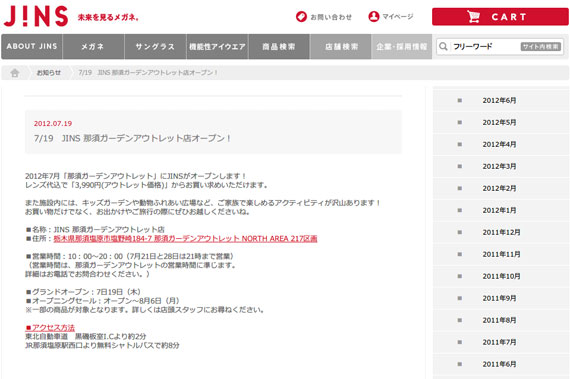Open the アクセス方法 link
Screen dimensions: 570x379
[x=50, y=328]
